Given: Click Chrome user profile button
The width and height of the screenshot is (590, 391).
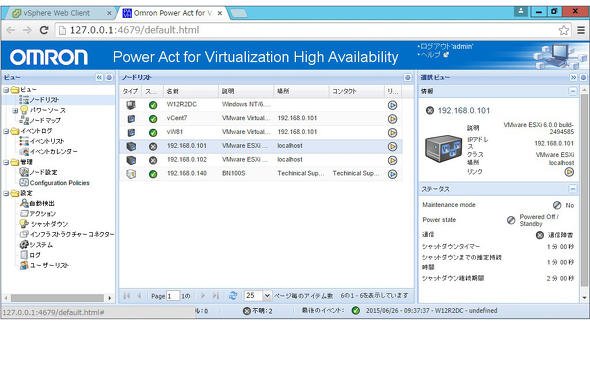Looking at the screenshot, I should [x=521, y=11].
